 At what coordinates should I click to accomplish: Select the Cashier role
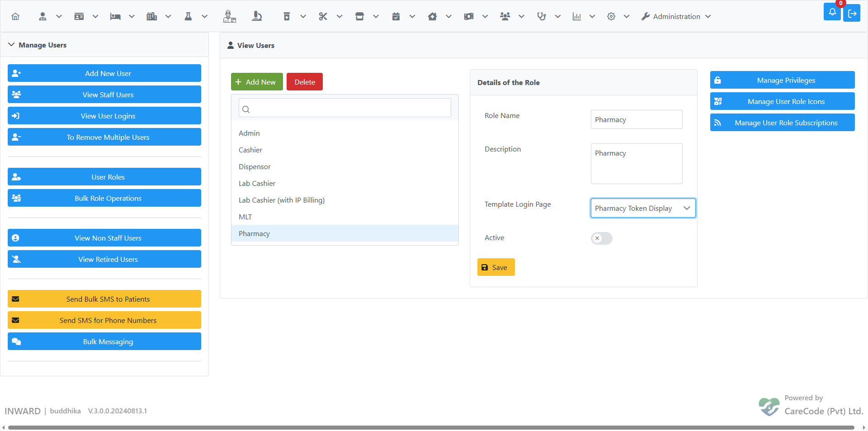[345, 150]
